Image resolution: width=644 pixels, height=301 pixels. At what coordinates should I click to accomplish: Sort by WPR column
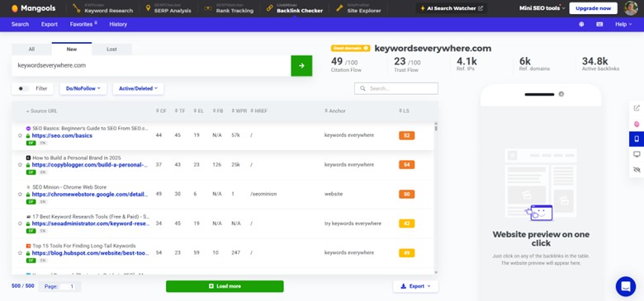239,111
